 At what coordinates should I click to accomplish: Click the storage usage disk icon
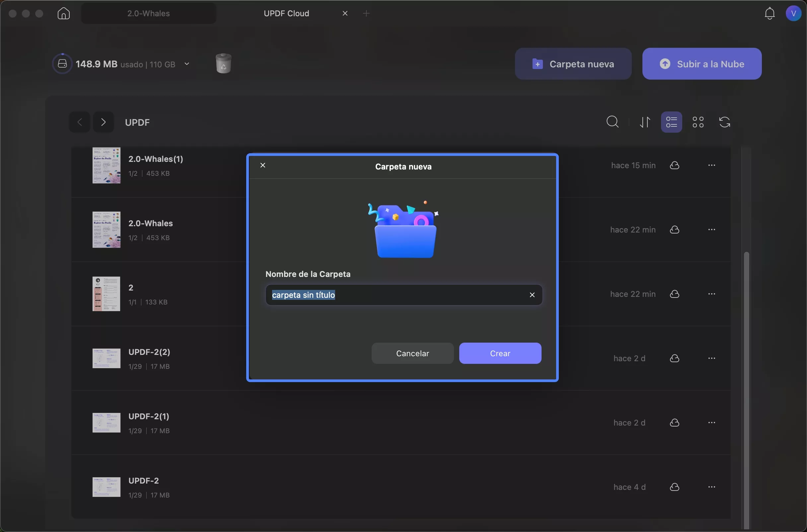[62, 63]
